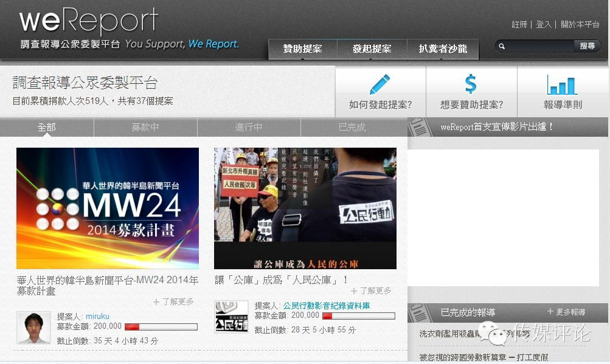Click 了解更多 under MW24 project
610x364 pixels.
click(x=173, y=302)
